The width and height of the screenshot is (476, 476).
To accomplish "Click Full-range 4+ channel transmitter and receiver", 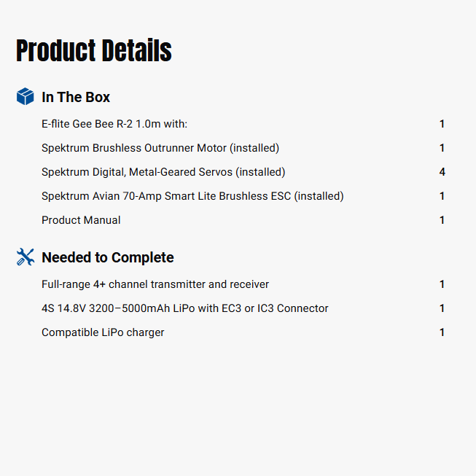I will coord(155,284).
